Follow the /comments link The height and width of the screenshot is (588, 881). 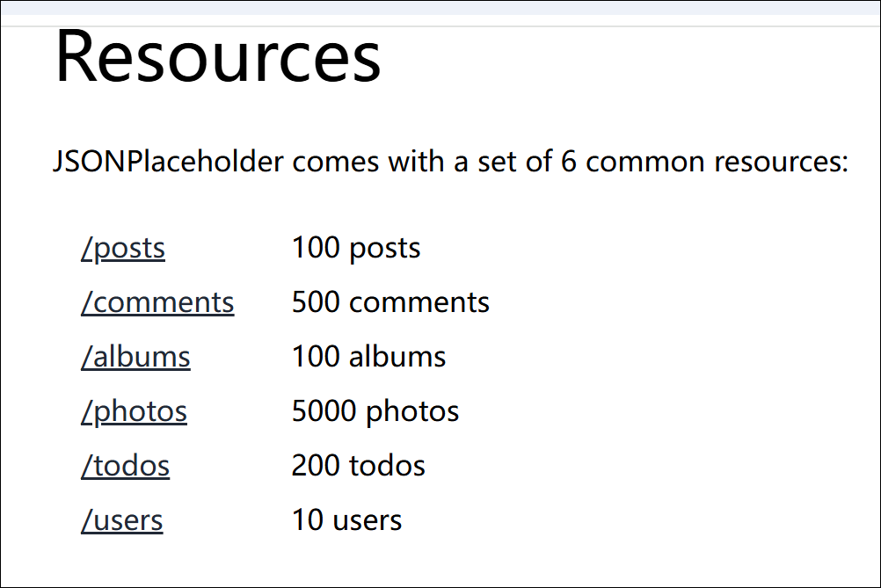[157, 302]
